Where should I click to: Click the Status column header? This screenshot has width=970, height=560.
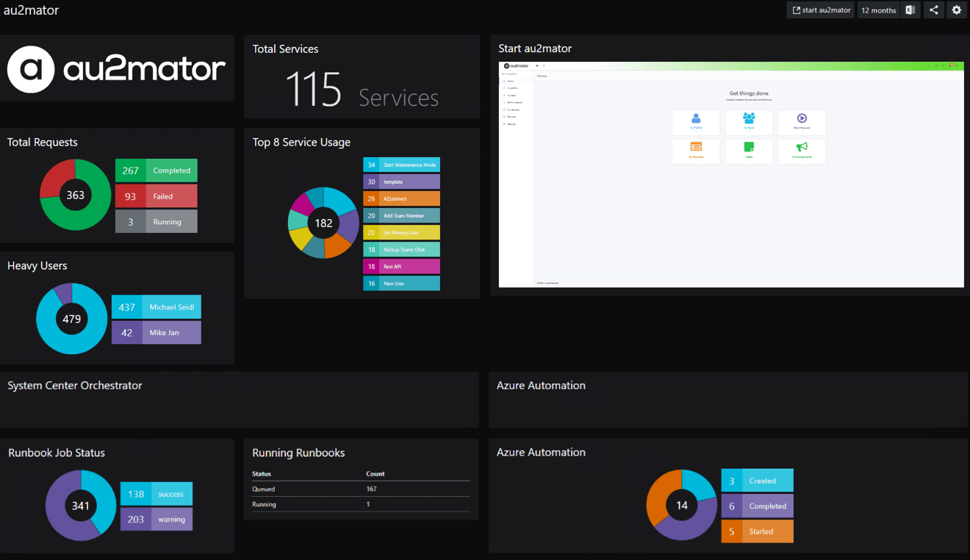(262, 474)
